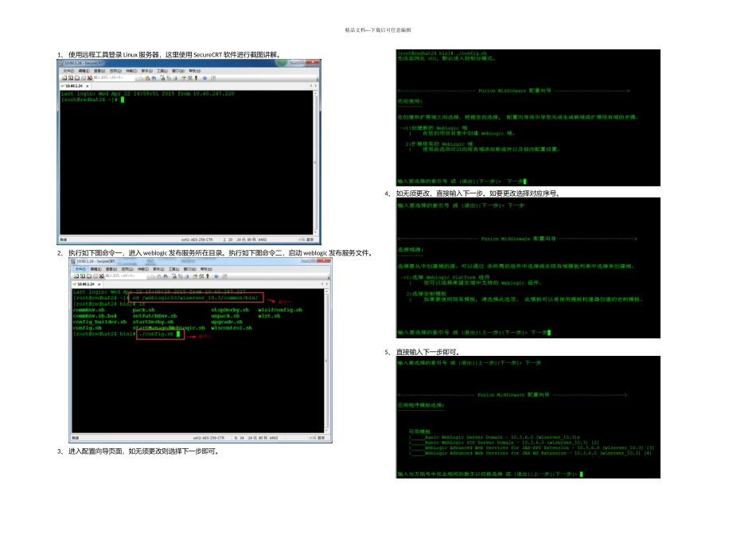Close the 10.60.1.24 tab in step 2 window

(99, 284)
